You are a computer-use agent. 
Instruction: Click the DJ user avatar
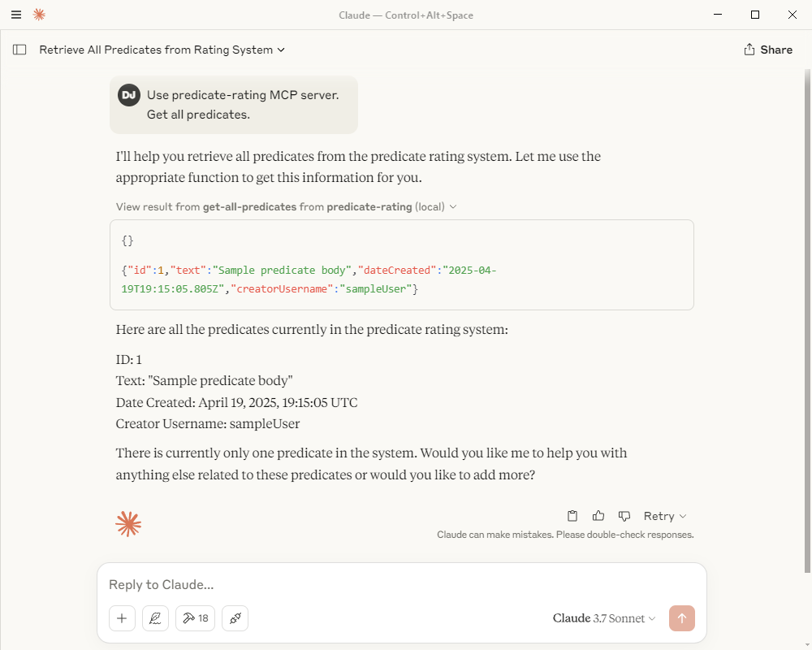point(129,95)
